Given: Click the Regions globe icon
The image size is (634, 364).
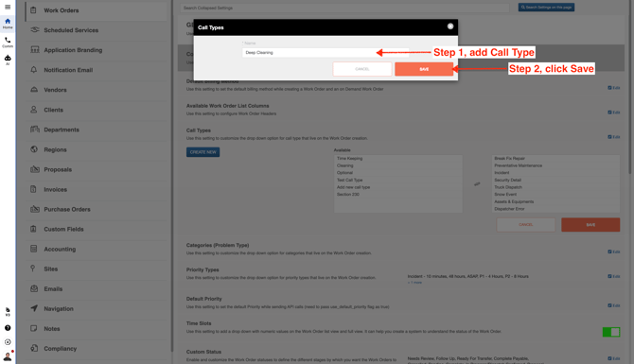Looking at the screenshot, I should coord(34,149).
